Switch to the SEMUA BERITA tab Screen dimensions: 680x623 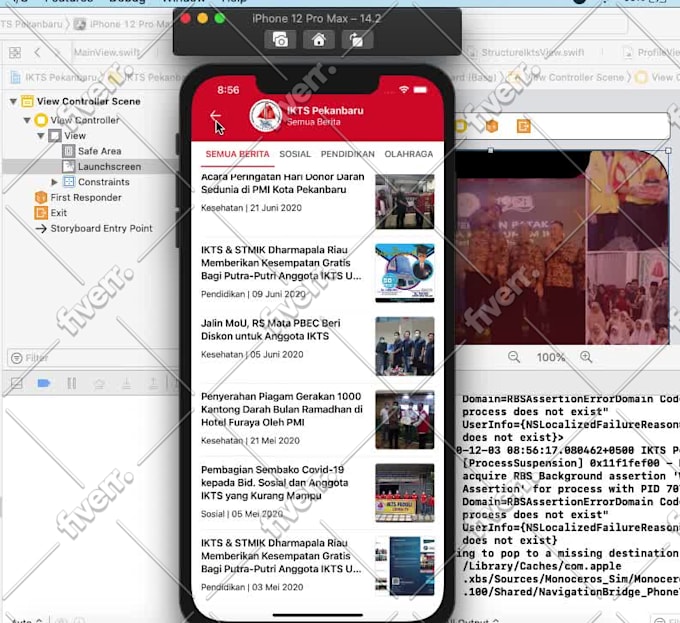pos(237,154)
